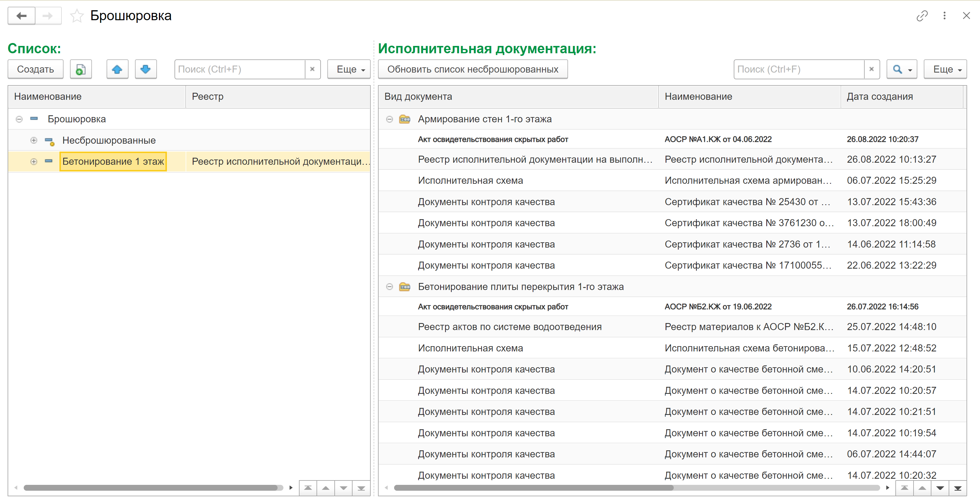Image resolution: width=980 pixels, height=503 pixels.
Task: Open magnifier search dropdown
Action: click(x=901, y=69)
